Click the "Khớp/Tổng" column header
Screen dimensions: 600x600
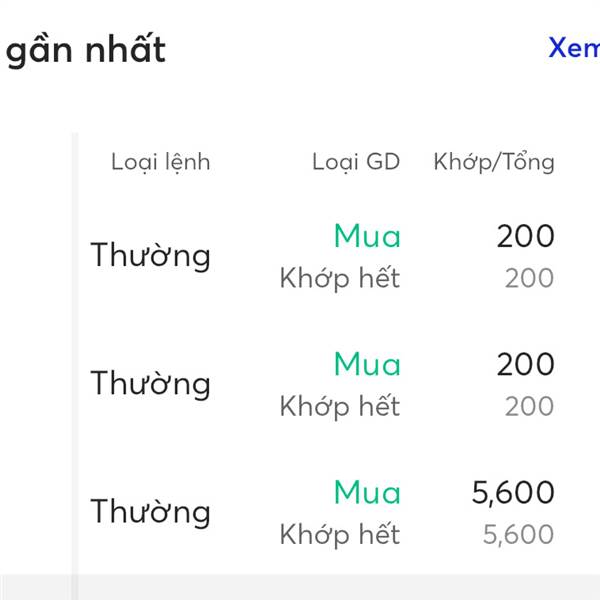[x=494, y=162]
